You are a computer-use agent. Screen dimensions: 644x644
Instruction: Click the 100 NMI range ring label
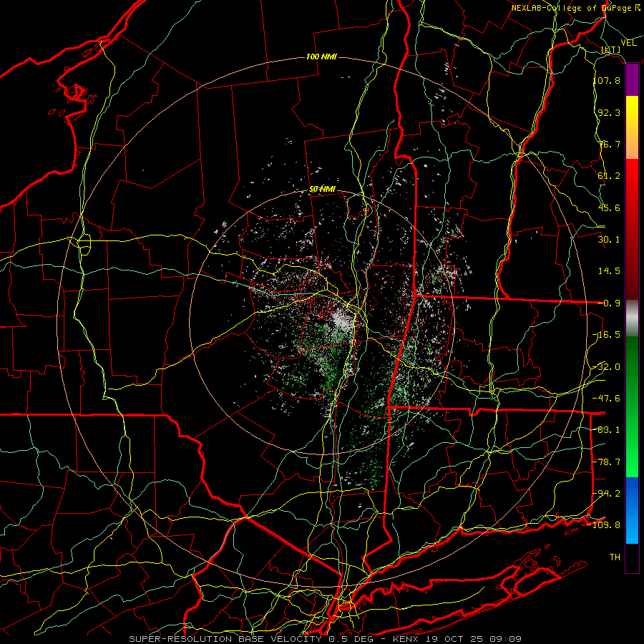[x=321, y=57]
